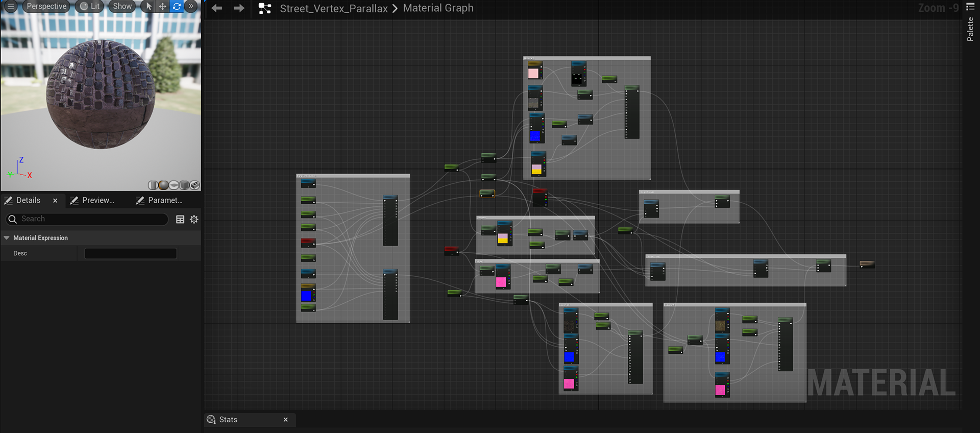This screenshot has height=433, width=980.
Task: Click the rotating material preview sphere
Action: (x=101, y=94)
